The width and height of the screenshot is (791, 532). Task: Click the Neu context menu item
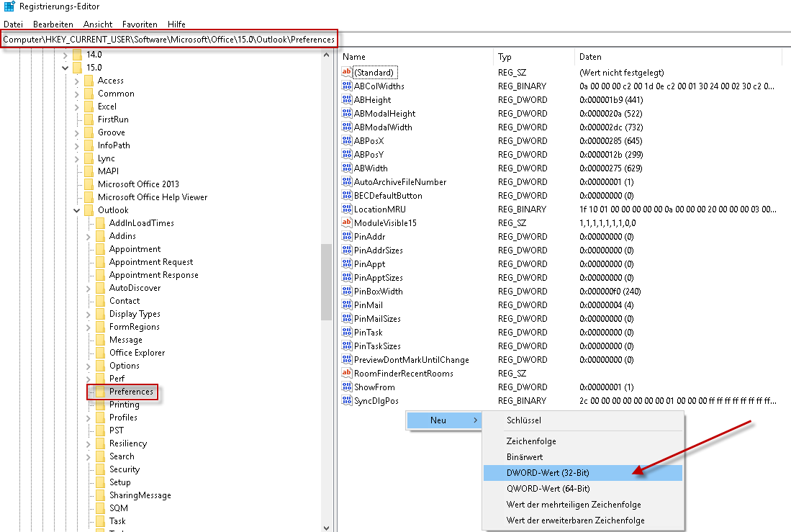click(x=443, y=420)
